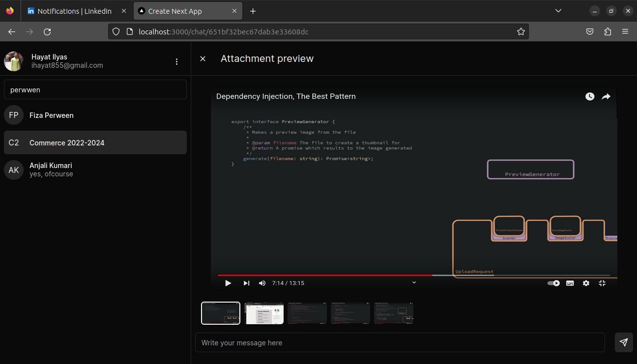The width and height of the screenshot is (637, 364).
Task: Exit fullscreen video mode
Action: point(602,283)
